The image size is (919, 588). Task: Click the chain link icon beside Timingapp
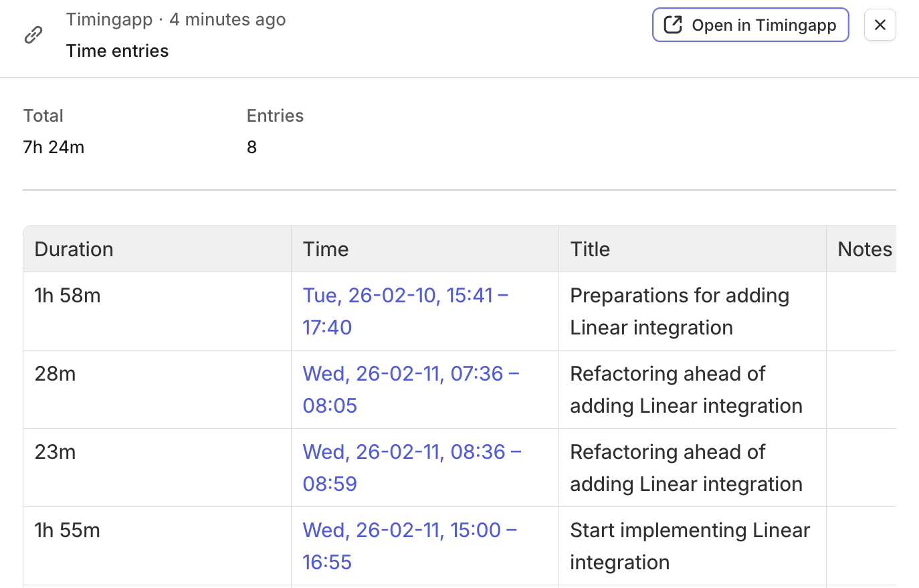point(33,35)
